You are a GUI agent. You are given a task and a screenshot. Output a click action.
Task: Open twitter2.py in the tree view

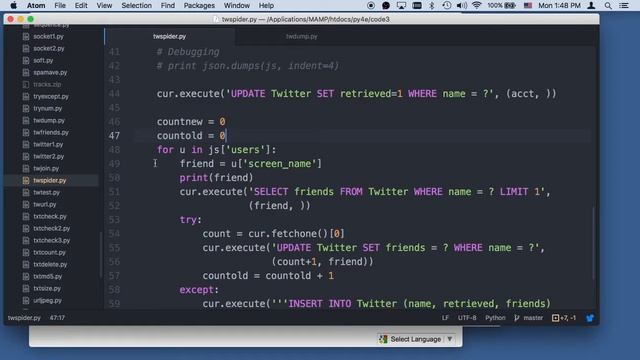point(49,156)
